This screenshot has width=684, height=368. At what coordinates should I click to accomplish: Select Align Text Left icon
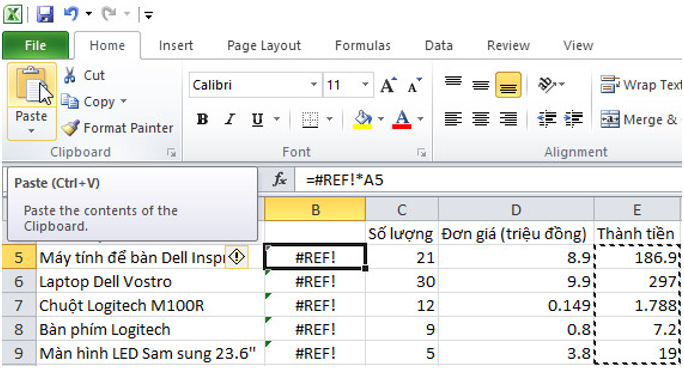[453, 119]
